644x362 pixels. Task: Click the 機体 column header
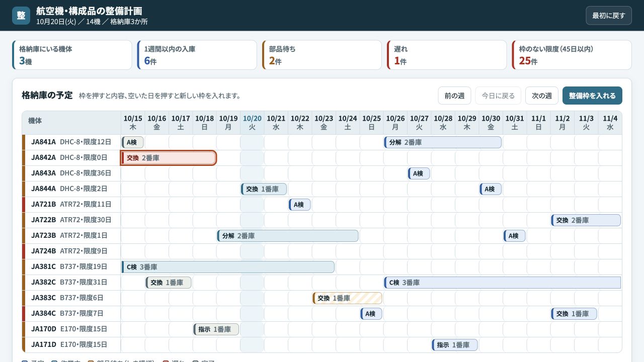(71, 123)
